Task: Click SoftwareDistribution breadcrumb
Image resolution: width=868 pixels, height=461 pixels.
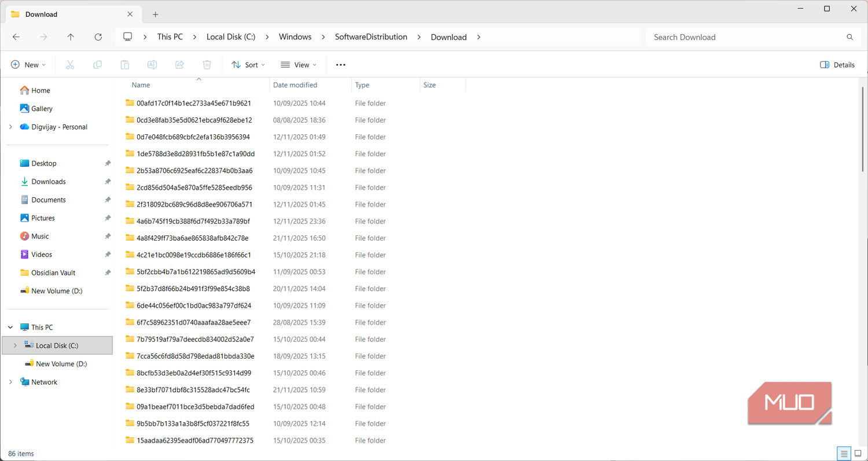Action: pyautogui.click(x=371, y=36)
